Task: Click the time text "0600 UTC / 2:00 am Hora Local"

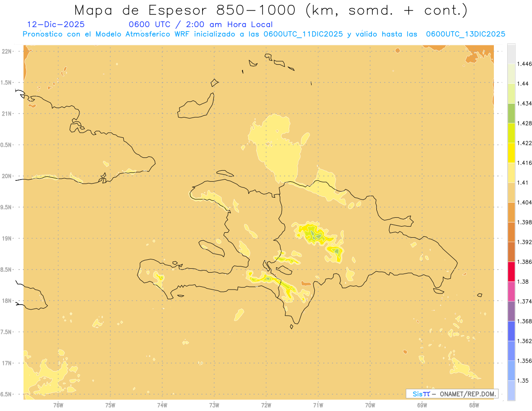Action: 201,25
